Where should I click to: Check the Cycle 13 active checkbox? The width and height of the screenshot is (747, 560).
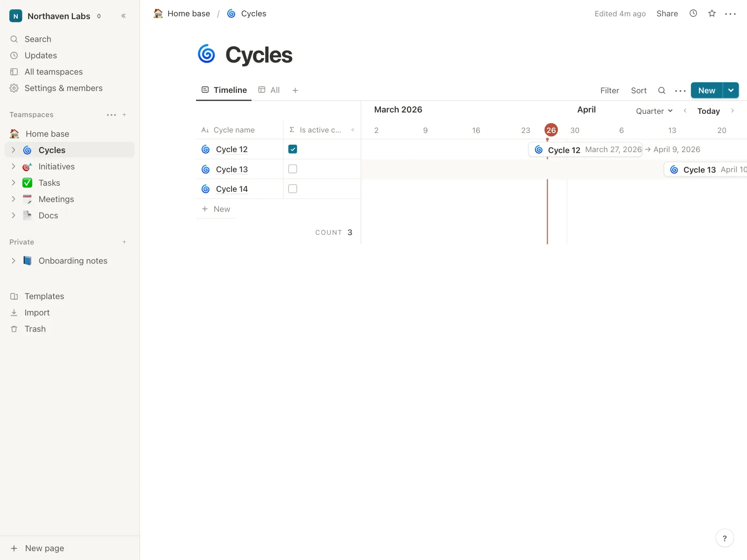[x=293, y=169]
